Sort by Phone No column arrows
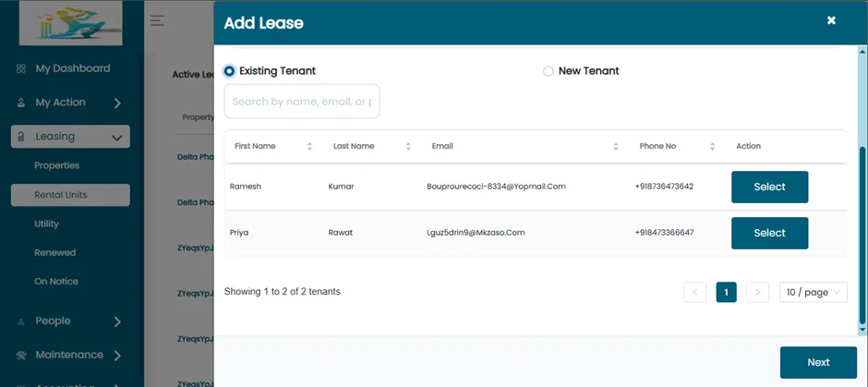 (x=713, y=146)
